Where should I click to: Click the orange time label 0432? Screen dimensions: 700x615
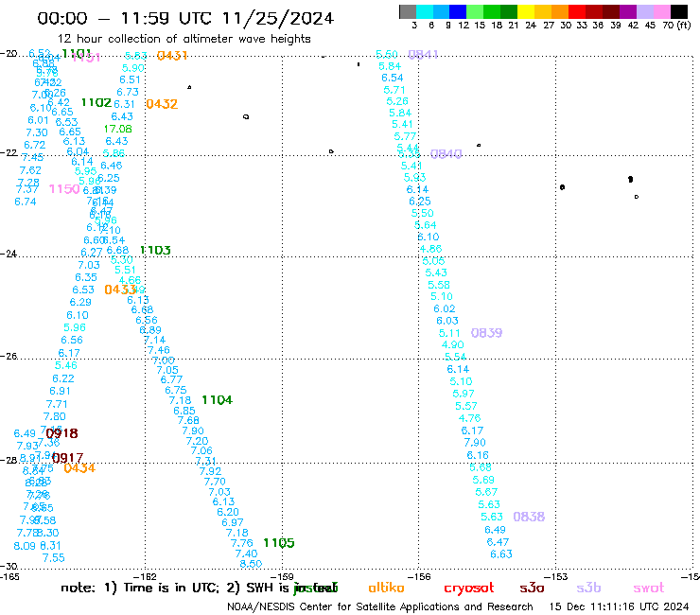(x=162, y=104)
